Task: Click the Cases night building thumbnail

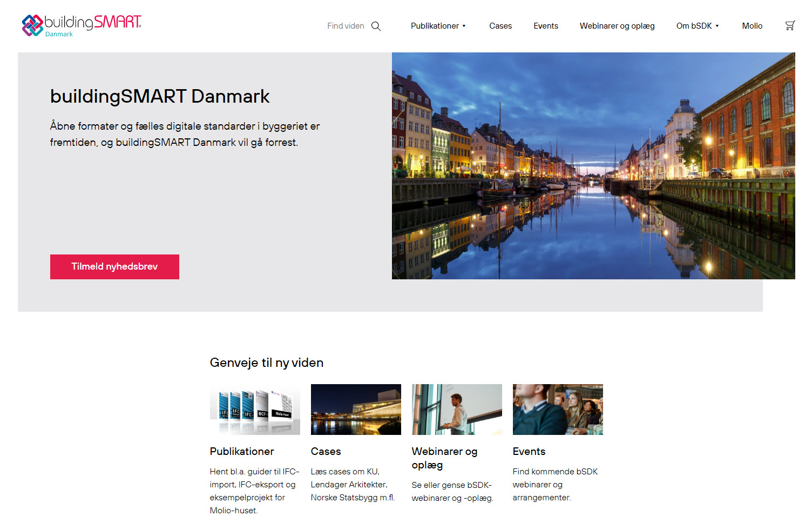Action: (356, 410)
